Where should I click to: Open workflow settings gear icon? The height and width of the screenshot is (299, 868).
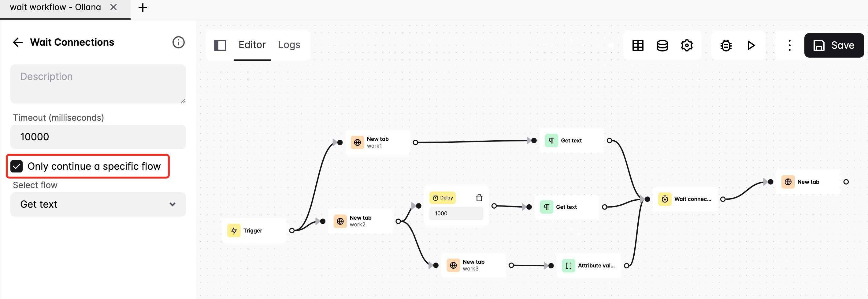pos(686,45)
